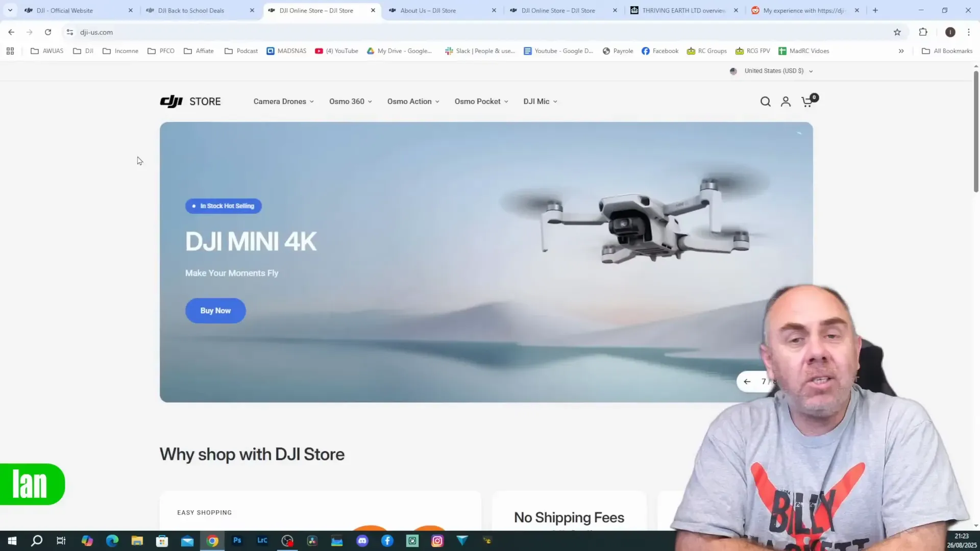The width and height of the screenshot is (980, 551).
Task: Go back in browser history
Action: 11,32
